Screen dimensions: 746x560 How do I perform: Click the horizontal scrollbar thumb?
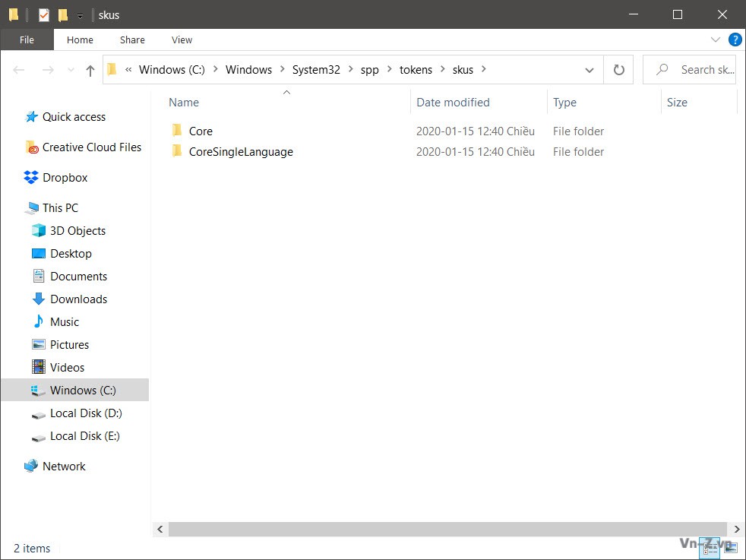(x=447, y=529)
